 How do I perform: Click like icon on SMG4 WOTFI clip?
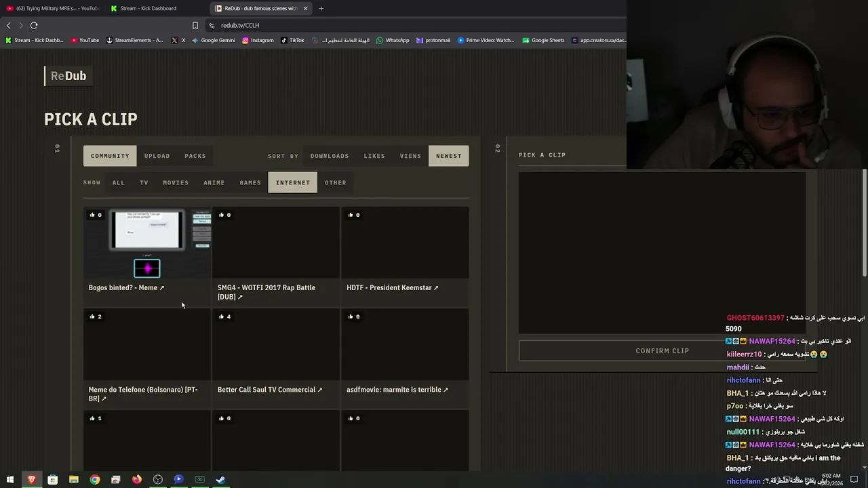point(221,215)
